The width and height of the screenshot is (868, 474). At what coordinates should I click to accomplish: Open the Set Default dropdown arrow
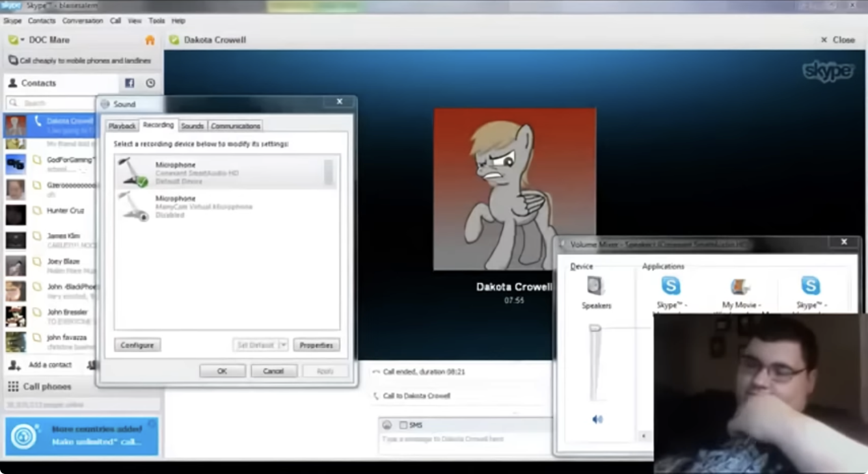coord(283,345)
